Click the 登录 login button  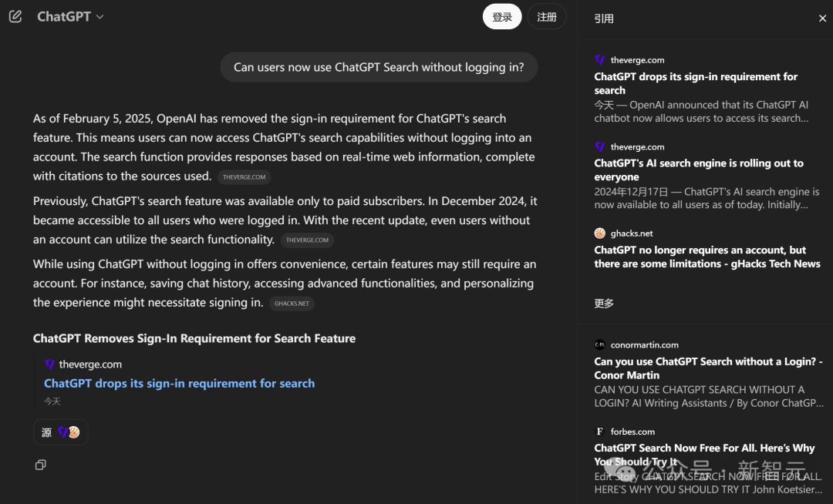502,17
